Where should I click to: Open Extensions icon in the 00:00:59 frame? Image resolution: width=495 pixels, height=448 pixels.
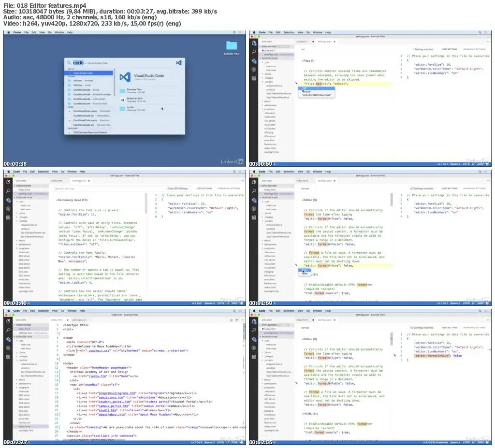[x=254, y=78]
